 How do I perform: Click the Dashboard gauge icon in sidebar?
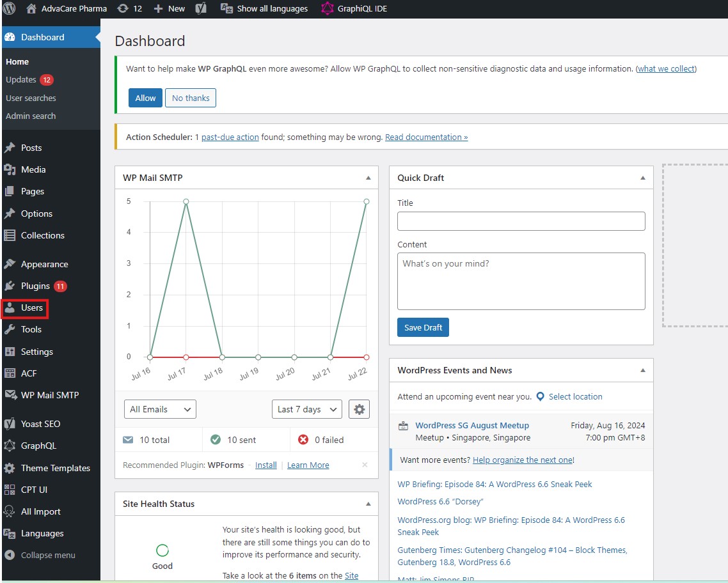pyautogui.click(x=10, y=37)
